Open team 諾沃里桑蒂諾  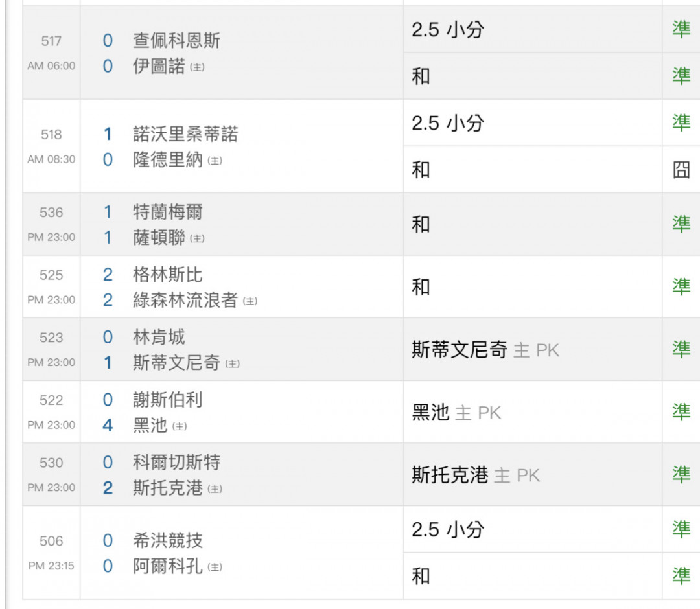pos(185,134)
